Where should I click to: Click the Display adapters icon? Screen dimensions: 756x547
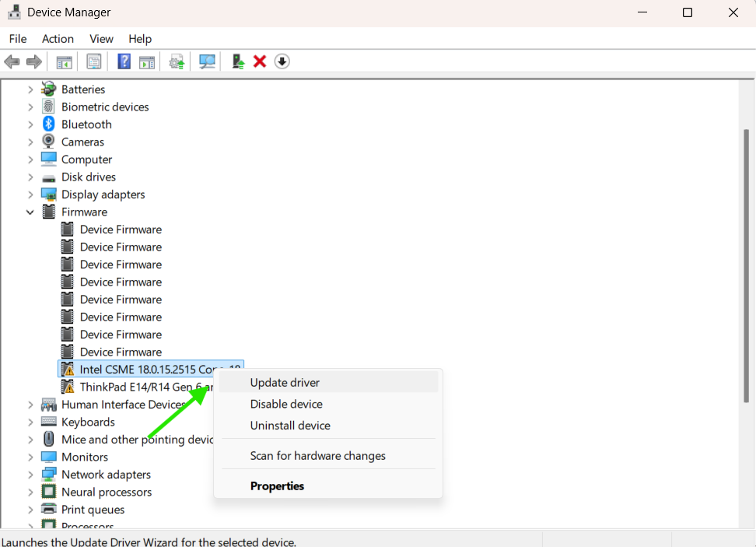click(x=49, y=195)
